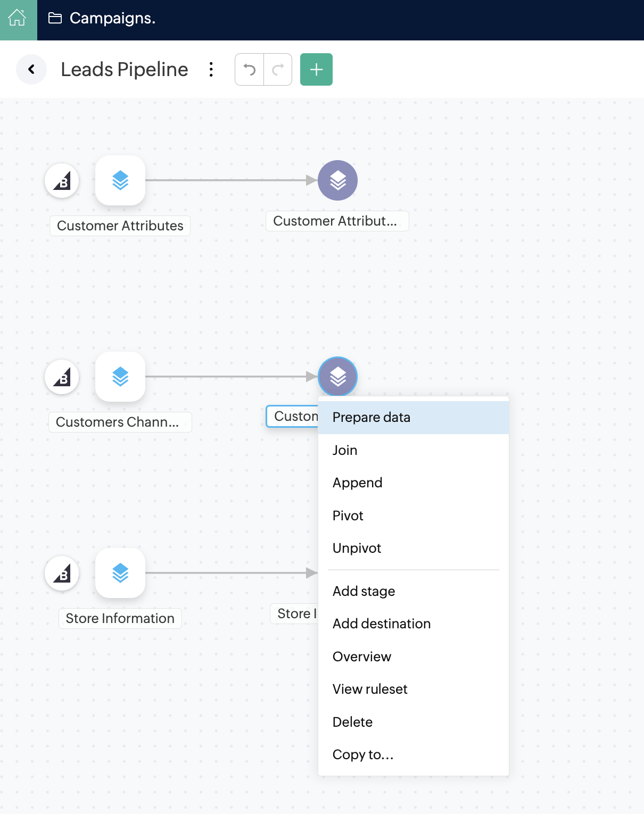
Task: Select the Store Information source dataset node
Action: 120,574
